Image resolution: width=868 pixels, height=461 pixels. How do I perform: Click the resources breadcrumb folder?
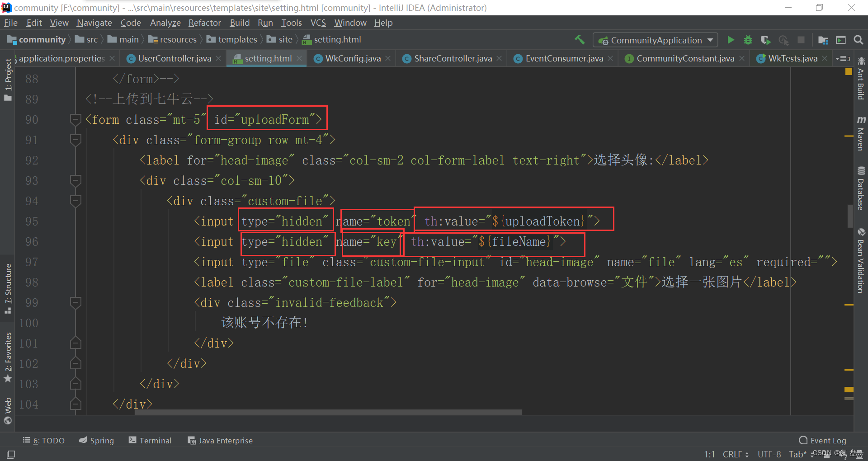click(x=173, y=40)
